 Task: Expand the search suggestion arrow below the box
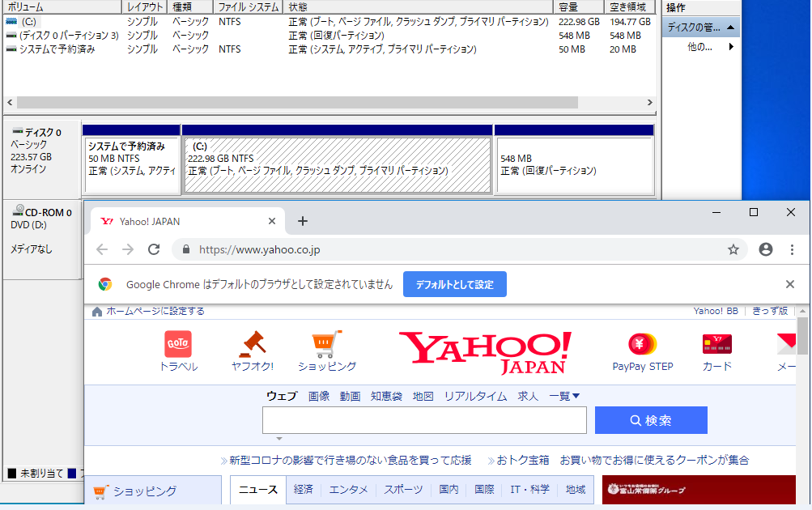point(279,439)
